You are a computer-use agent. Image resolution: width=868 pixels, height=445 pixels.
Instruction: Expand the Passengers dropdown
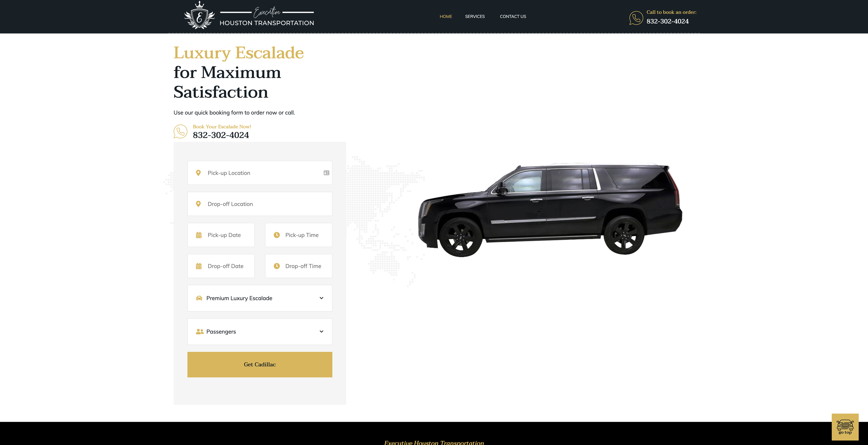tap(260, 332)
